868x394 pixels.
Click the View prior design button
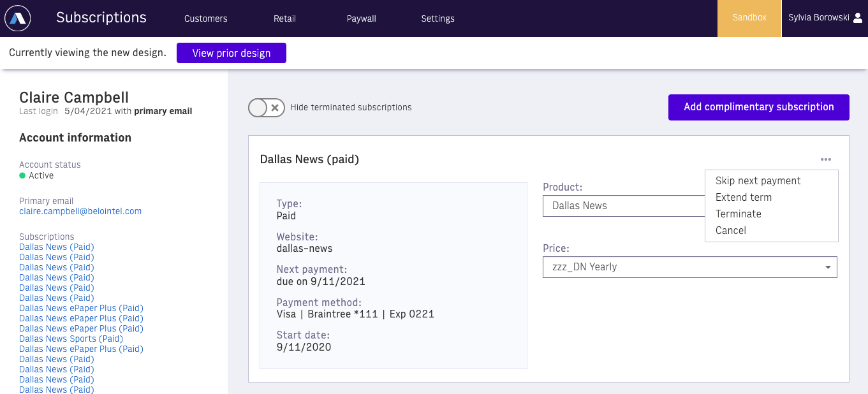(232, 53)
